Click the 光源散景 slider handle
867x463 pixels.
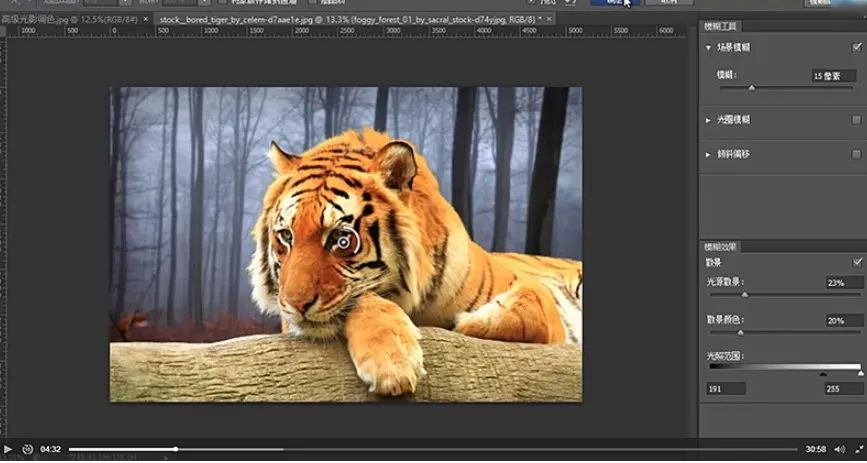[x=744, y=295]
